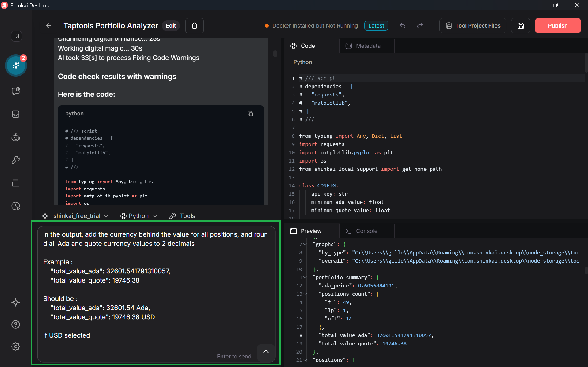Expand the sidebar with arrow toggle
588x367 pixels.
(x=17, y=36)
